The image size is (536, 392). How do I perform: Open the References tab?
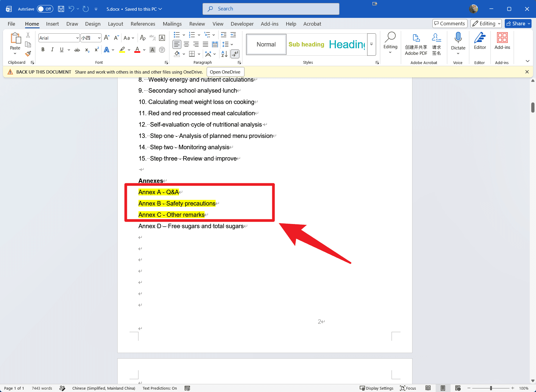coord(143,24)
